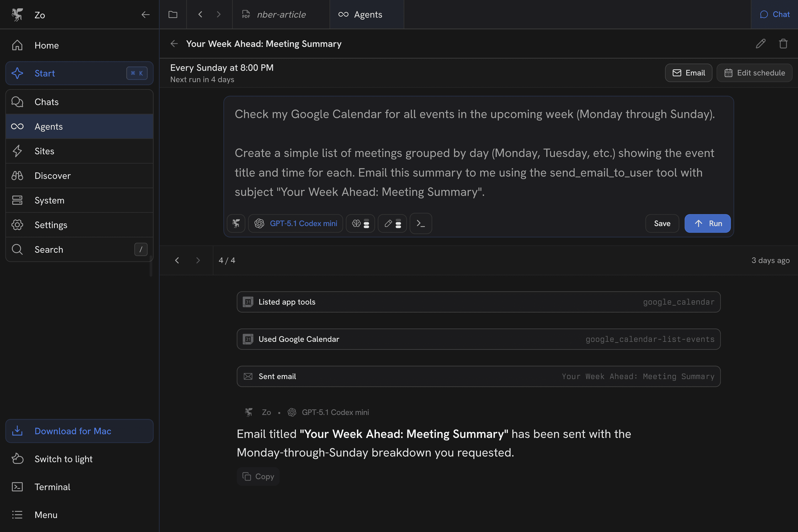Viewport: 798px width, 532px height.
Task: Toggle the memory pencil option
Action: (392, 223)
